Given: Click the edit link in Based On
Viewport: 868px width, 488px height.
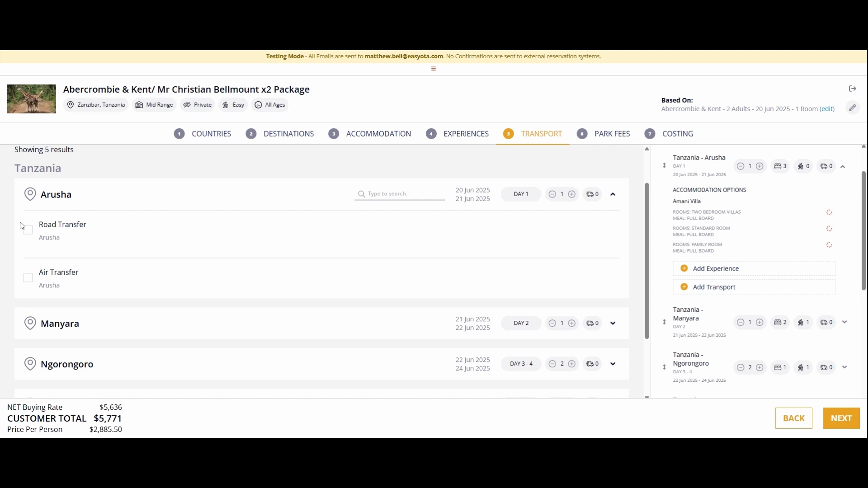Looking at the screenshot, I should [827, 109].
